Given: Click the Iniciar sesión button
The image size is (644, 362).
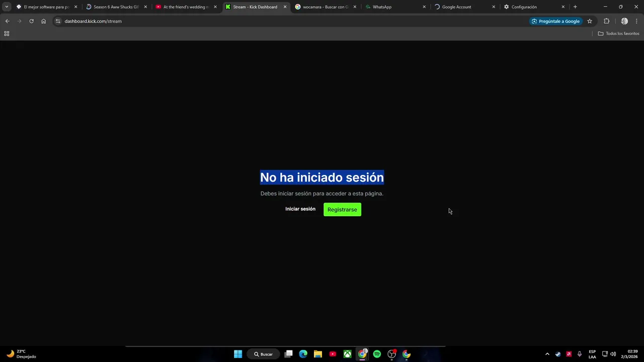Looking at the screenshot, I should 300,209.
